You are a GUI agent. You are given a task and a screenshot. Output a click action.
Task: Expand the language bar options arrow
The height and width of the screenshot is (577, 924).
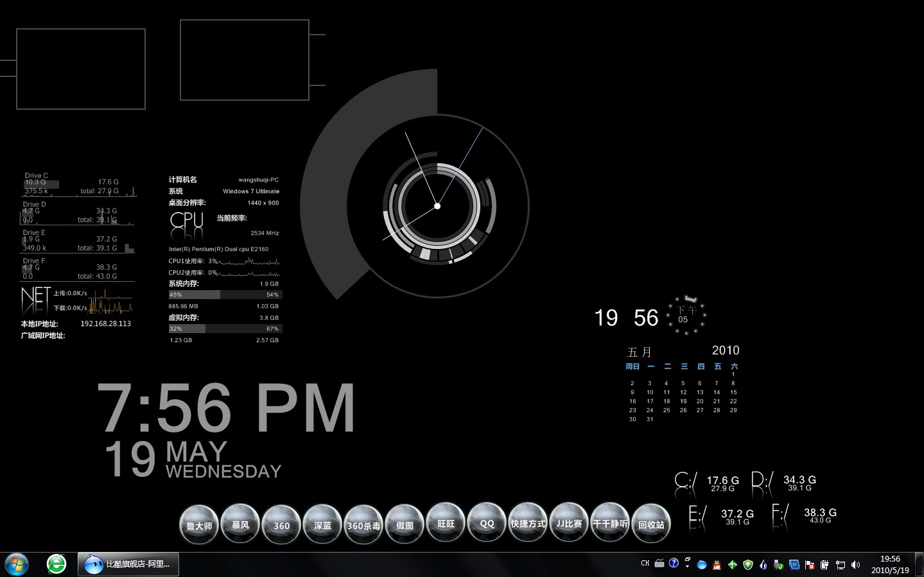click(688, 566)
